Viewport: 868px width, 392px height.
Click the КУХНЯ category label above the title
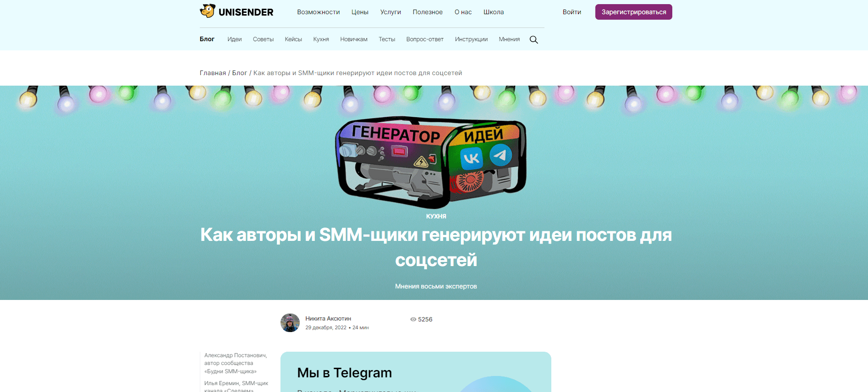click(436, 216)
